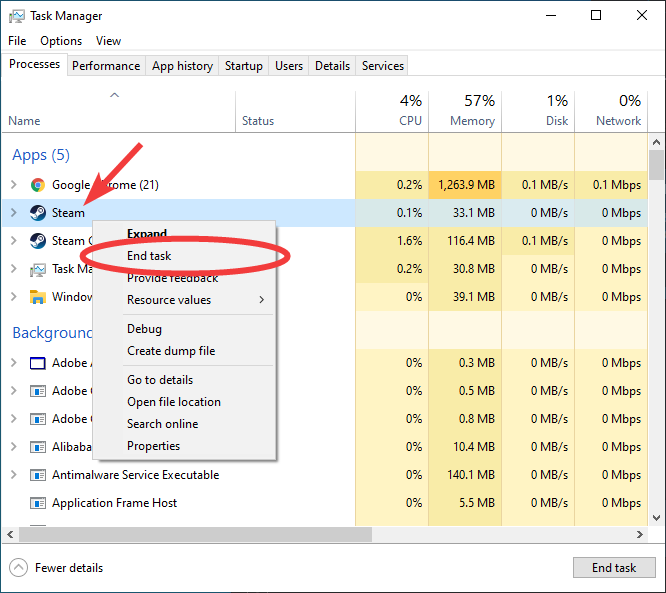
Task: Click the Task Manager title bar icon
Action: pyautogui.click(x=17, y=16)
